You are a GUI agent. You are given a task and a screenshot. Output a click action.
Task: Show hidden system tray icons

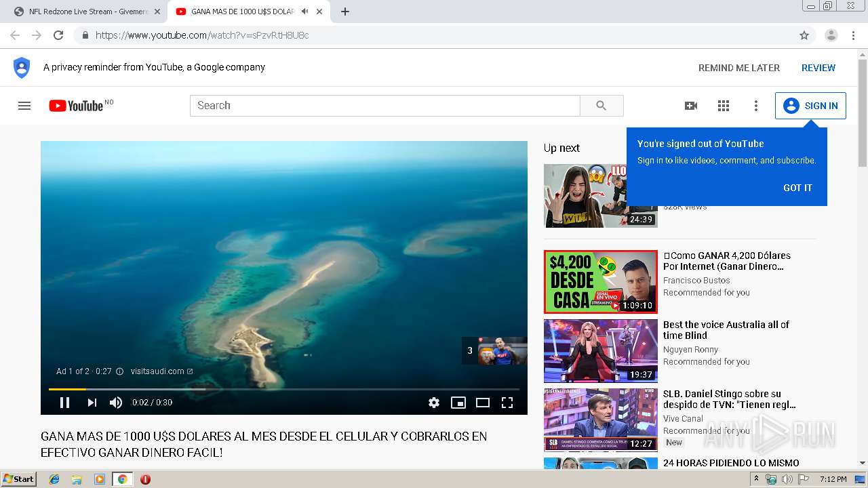click(x=757, y=479)
